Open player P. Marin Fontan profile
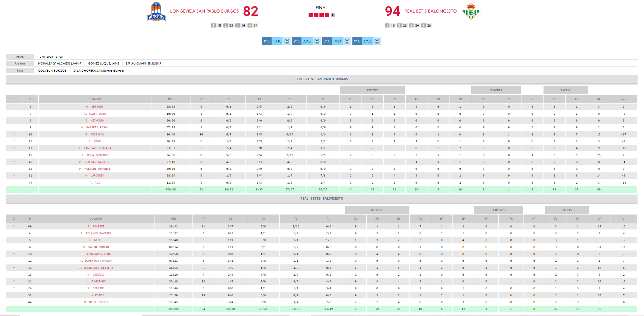The height and width of the screenshot is (316, 644). (x=96, y=247)
